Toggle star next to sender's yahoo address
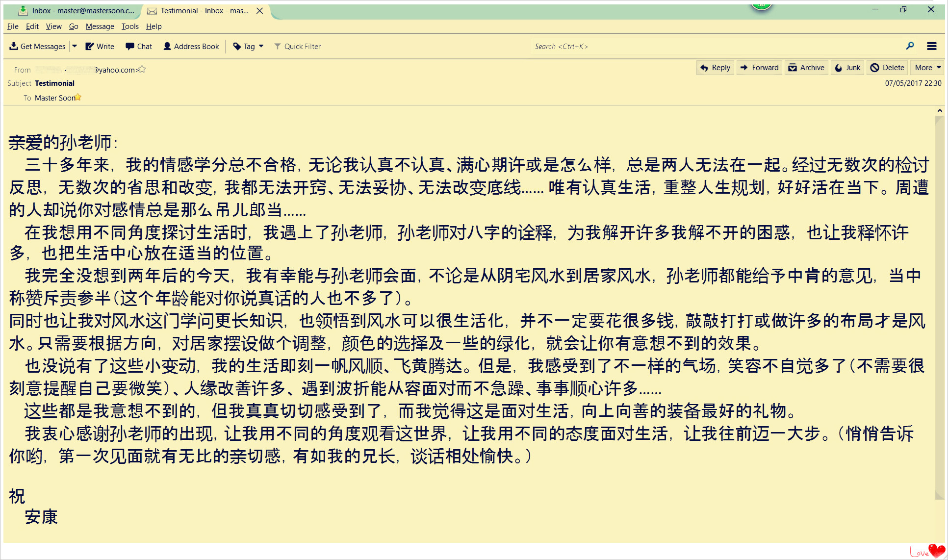Image resolution: width=948 pixels, height=560 pixels. point(142,69)
